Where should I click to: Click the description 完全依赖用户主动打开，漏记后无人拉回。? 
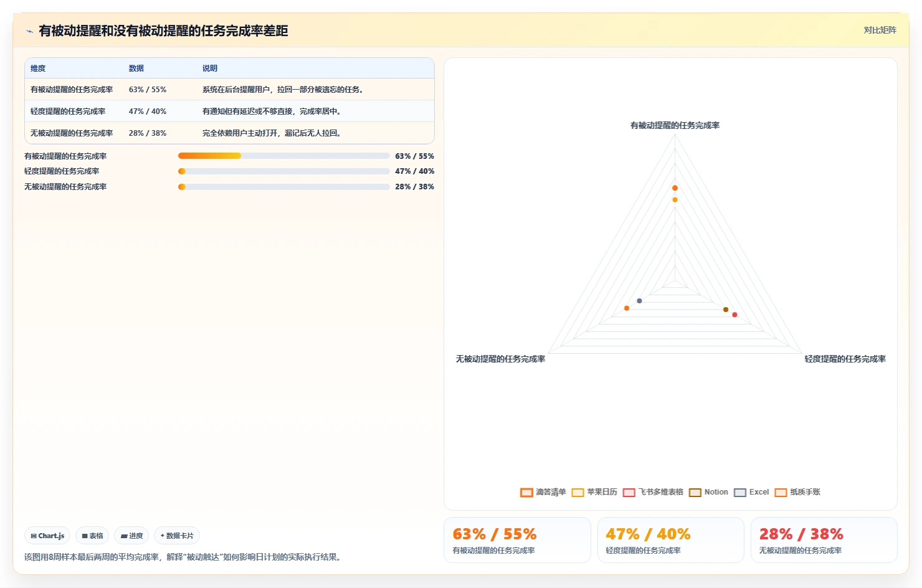tap(272, 133)
